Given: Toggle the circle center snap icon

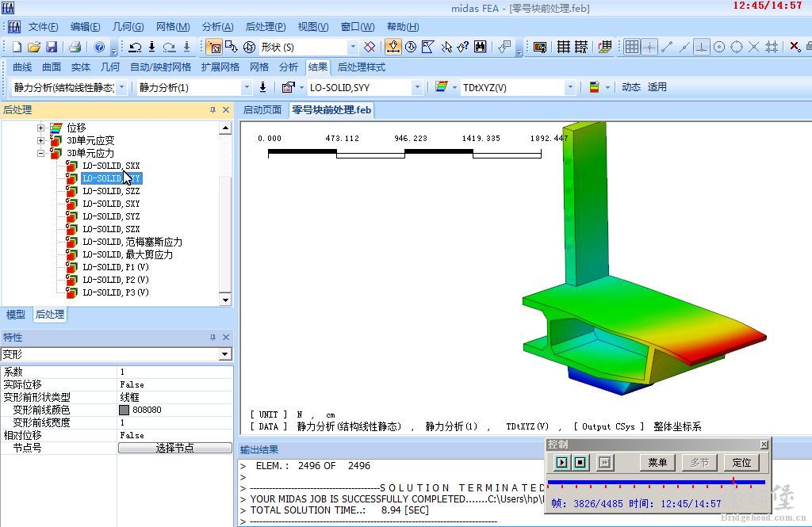Looking at the screenshot, I should [719, 47].
